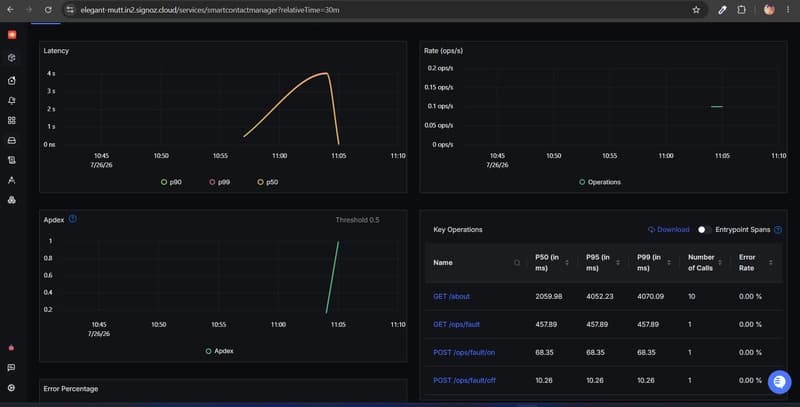
Task: Toggle the Entrypoint Spans switch
Action: [x=704, y=230]
